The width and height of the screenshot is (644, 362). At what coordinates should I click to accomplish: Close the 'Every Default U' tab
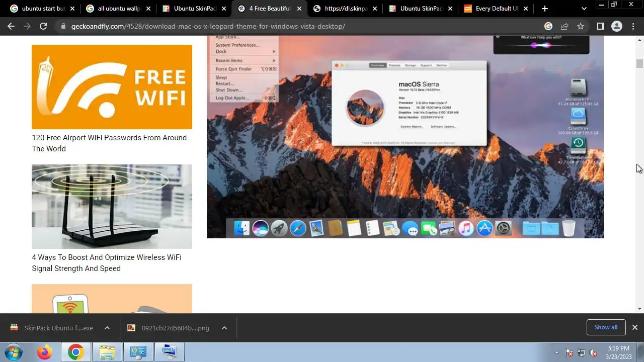[526, 9]
